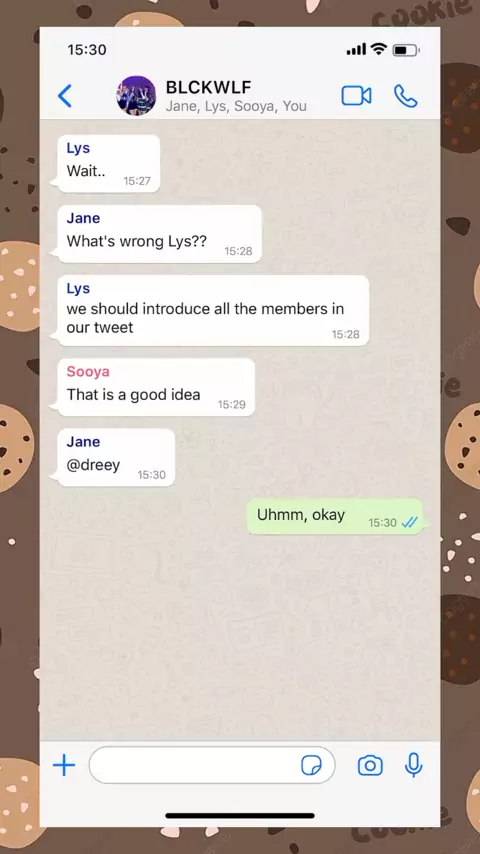Tap the back arrow in chat header
This screenshot has width=480, height=854.
point(65,96)
